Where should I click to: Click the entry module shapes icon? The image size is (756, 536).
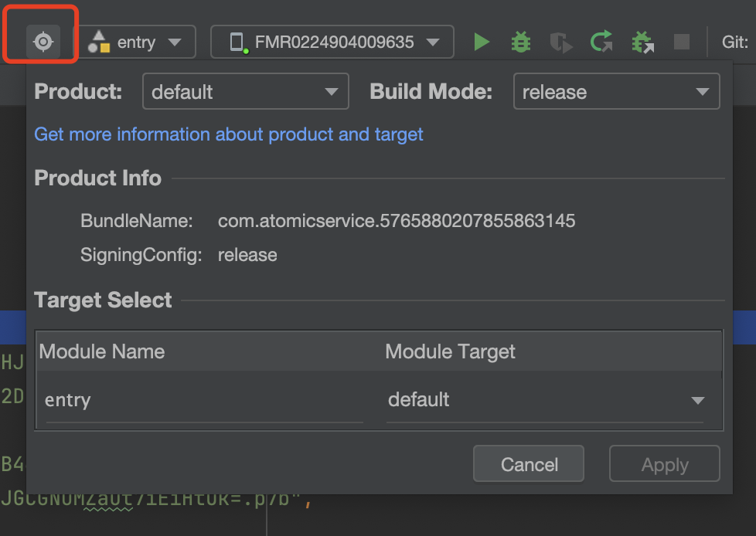(x=99, y=42)
